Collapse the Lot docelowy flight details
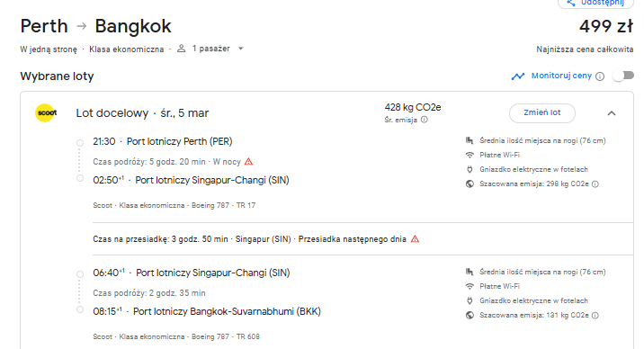The image size is (644, 349). 612,113
